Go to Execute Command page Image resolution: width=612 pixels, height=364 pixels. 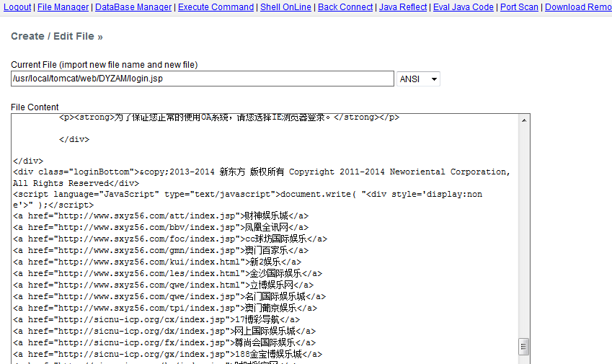[x=216, y=7]
